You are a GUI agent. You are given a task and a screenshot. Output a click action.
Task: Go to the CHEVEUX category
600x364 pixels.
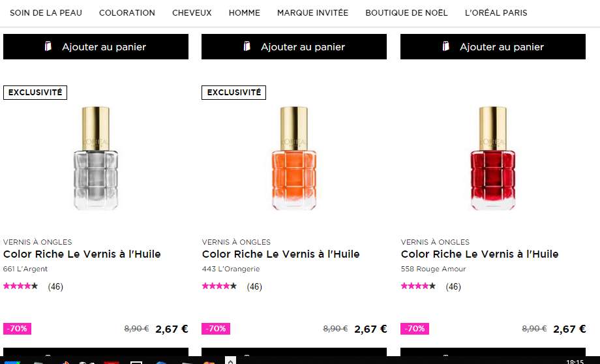coord(192,12)
